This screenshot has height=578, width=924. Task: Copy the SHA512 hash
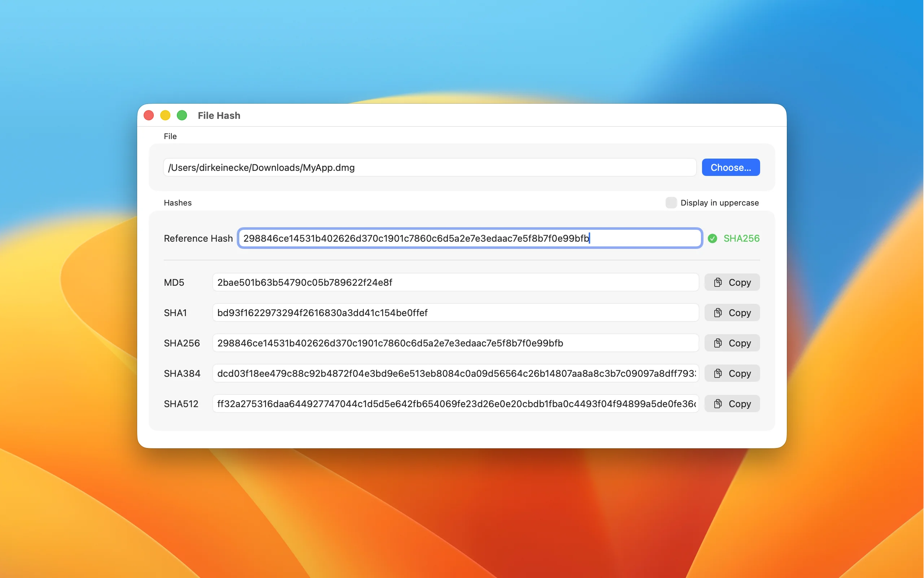coord(732,404)
